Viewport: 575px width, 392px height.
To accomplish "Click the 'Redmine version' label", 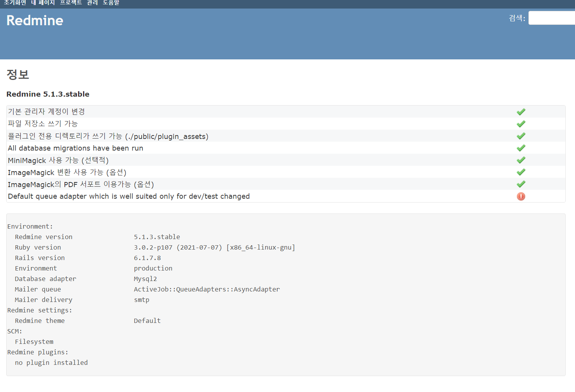I will tap(43, 237).
